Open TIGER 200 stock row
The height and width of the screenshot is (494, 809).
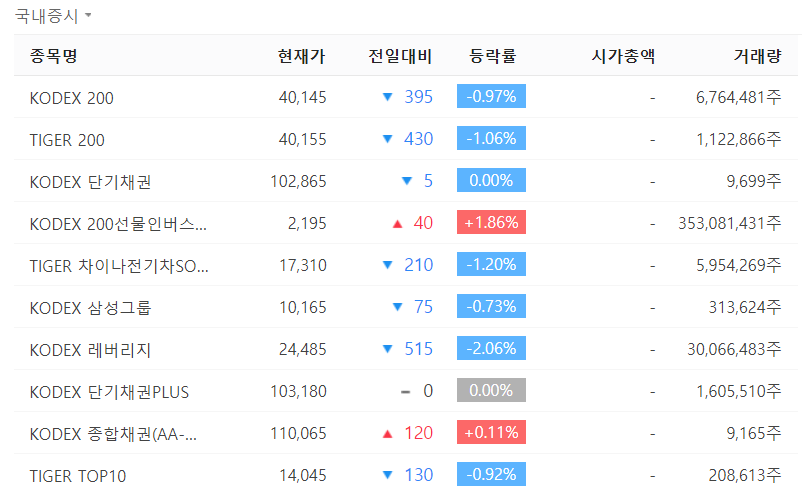click(x=406, y=139)
